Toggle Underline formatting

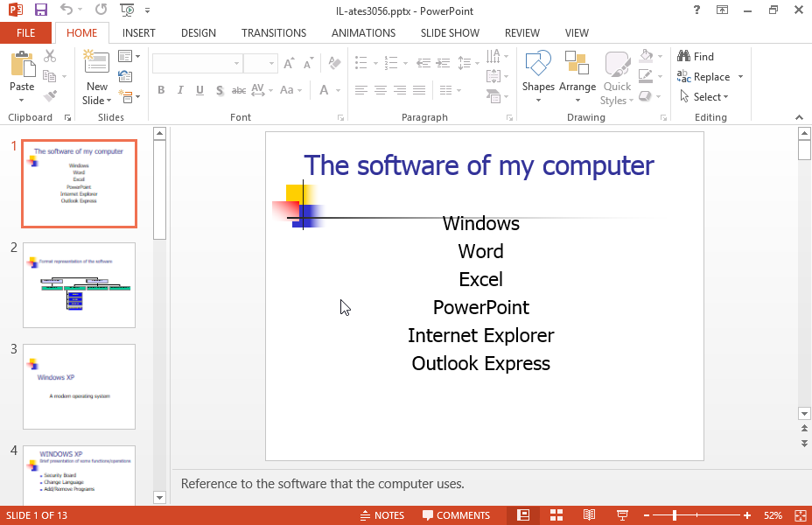199,90
